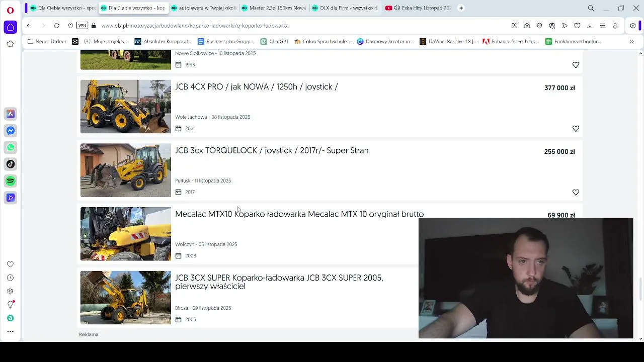This screenshot has width=644, height=362.
Task: Open the 'Neuer Ordner' bookmark folder
Action: click(x=47, y=42)
